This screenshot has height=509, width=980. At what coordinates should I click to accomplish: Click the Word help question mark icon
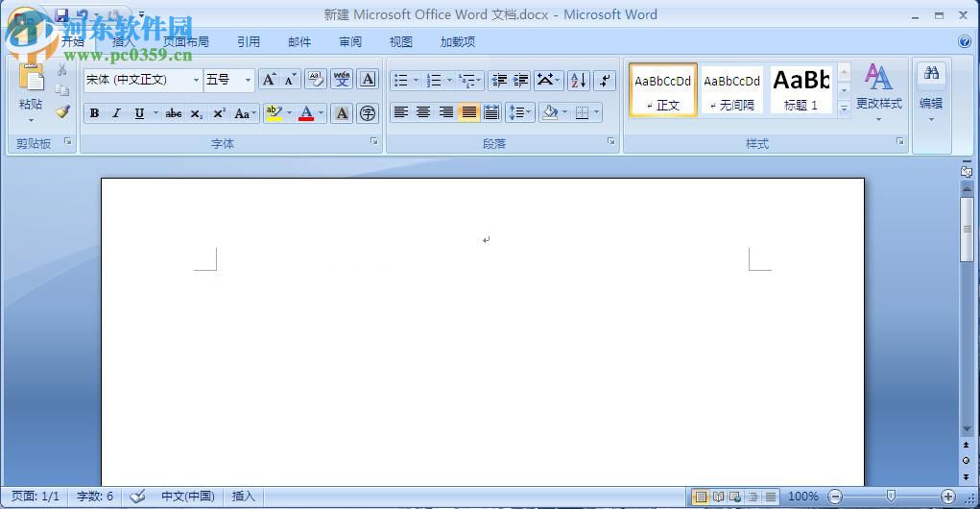[965, 42]
